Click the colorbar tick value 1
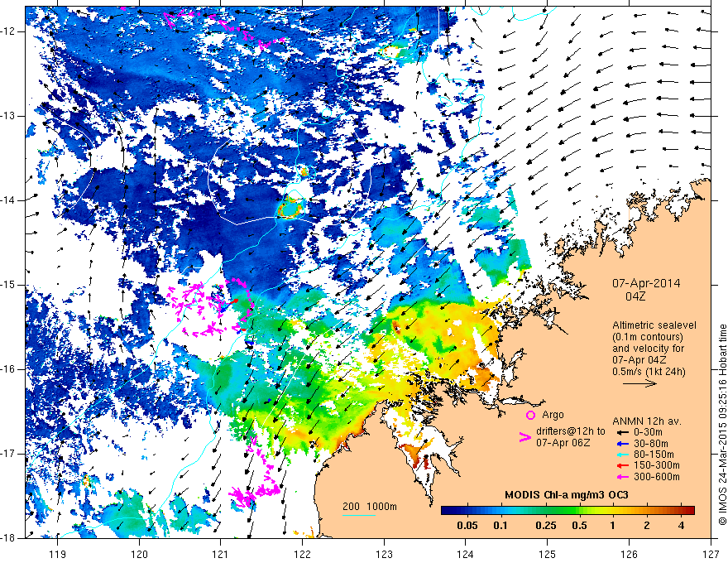Screen dimensions: 728x563 pyautogui.click(x=612, y=526)
